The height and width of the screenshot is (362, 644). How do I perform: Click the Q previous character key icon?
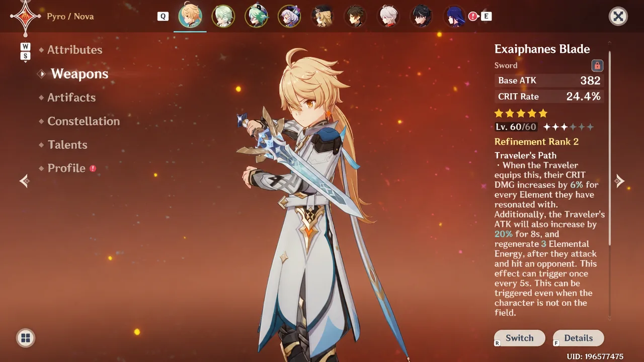(x=163, y=16)
